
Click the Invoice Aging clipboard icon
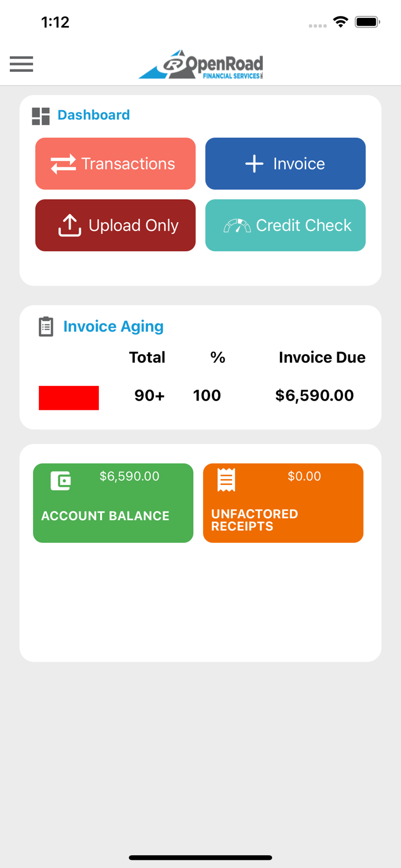[45, 326]
